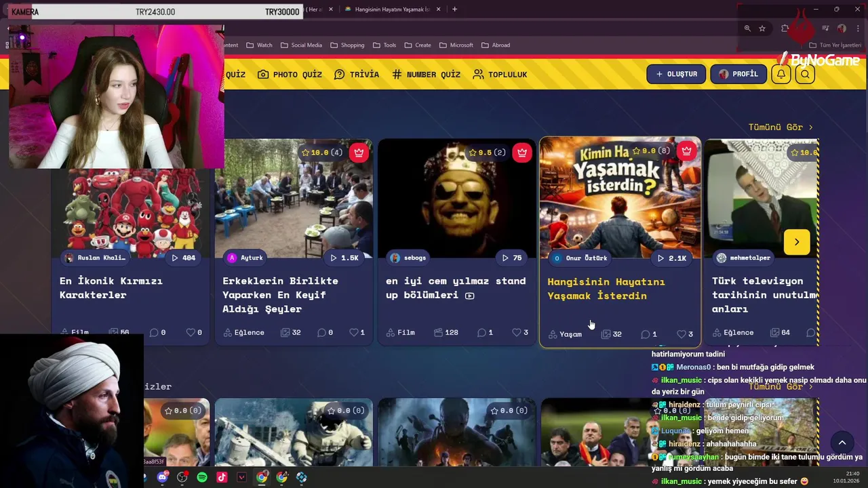Image resolution: width=868 pixels, height=488 pixels.
Task: Open Tüm Yer İşaretleri bookmarks folder
Action: click(x=835, y=45)
